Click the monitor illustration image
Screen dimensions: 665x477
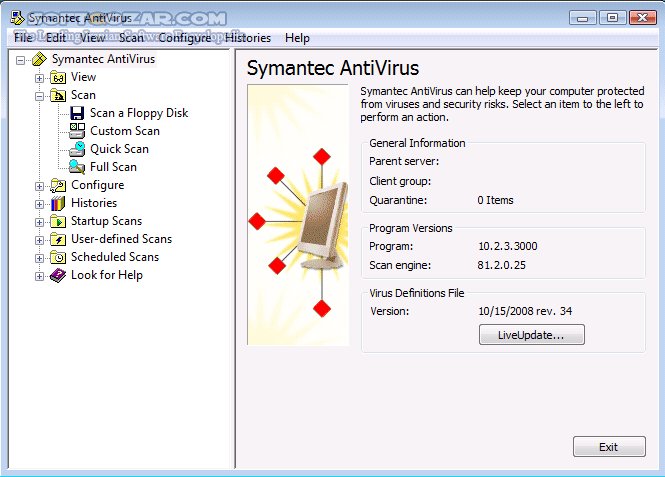tap(298, 215)
